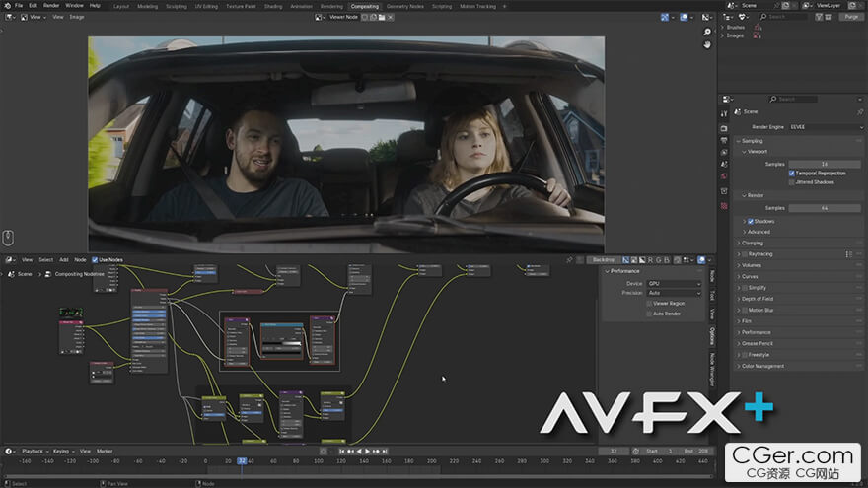Screen dimensions: 868x488
Task: Open the Device GPU dropdown
Action: point(674,283)
